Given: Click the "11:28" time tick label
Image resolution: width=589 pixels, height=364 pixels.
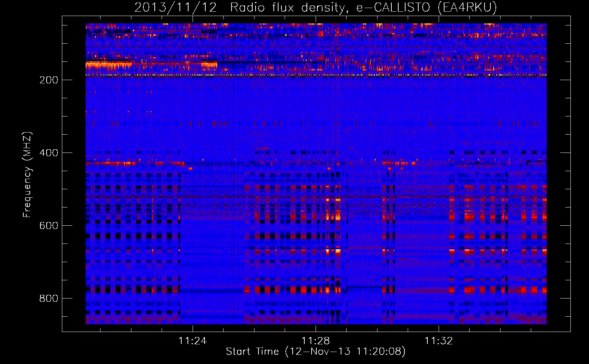Looking at the screenshot, I should coord(316,341).
